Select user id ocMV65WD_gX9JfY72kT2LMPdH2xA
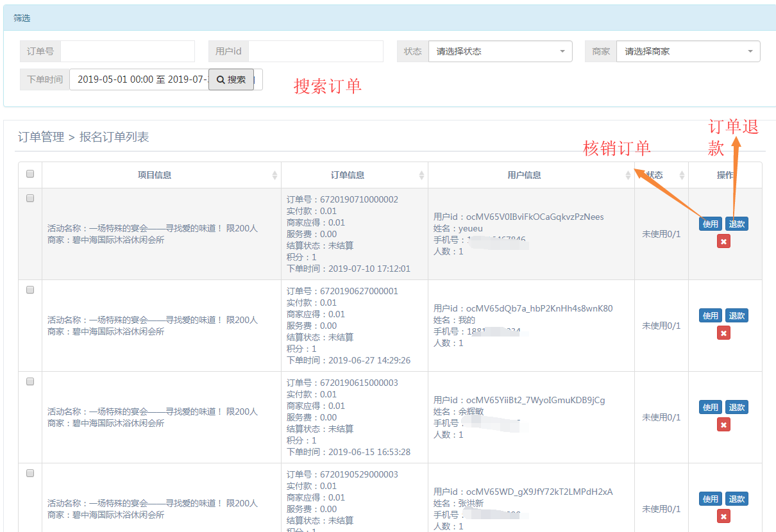 [539, 492]
